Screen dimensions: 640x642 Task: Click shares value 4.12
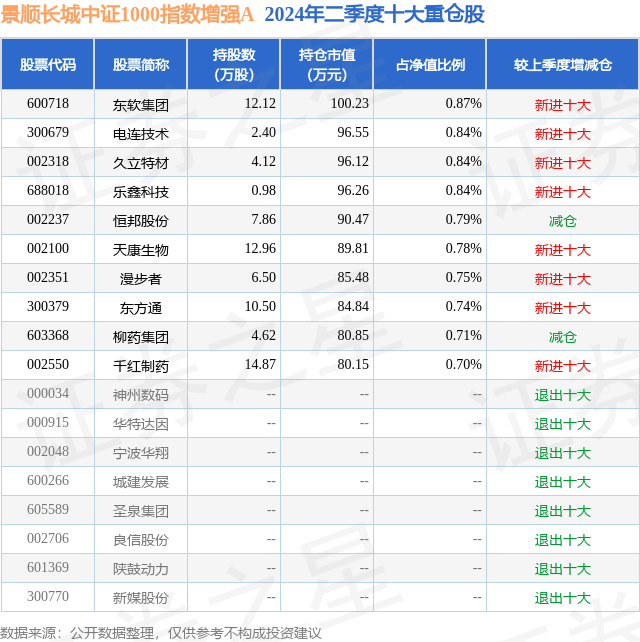tap(263, 161)
